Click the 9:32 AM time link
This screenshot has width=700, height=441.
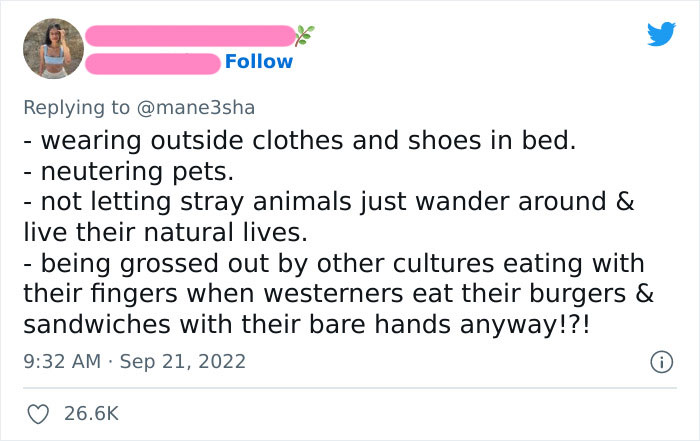click(60, 360)
